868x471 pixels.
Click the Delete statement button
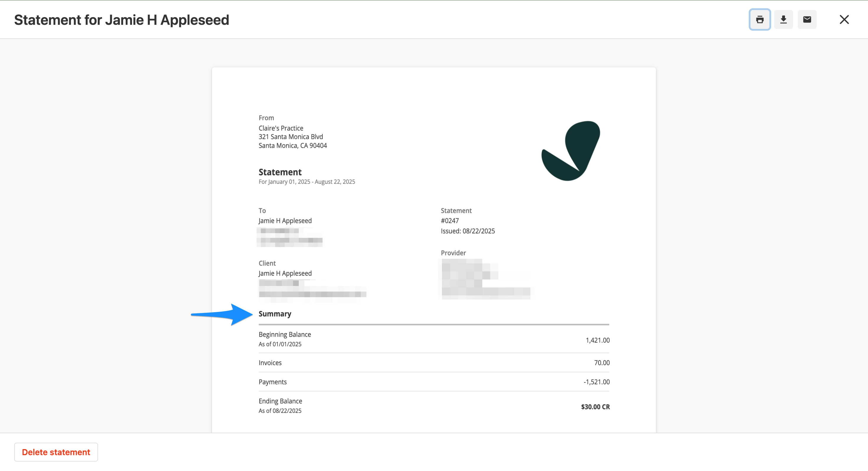(x=56, y=452)
